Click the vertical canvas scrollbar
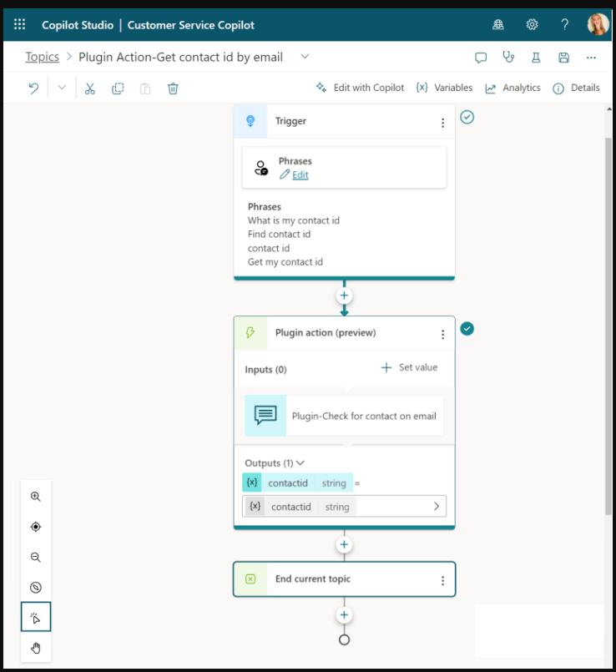Image resolution: width=616 pixels, height=672 pixels. 608,326
